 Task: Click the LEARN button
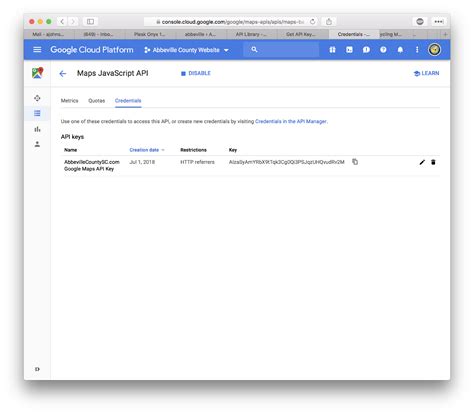click(x=426, y=73)
